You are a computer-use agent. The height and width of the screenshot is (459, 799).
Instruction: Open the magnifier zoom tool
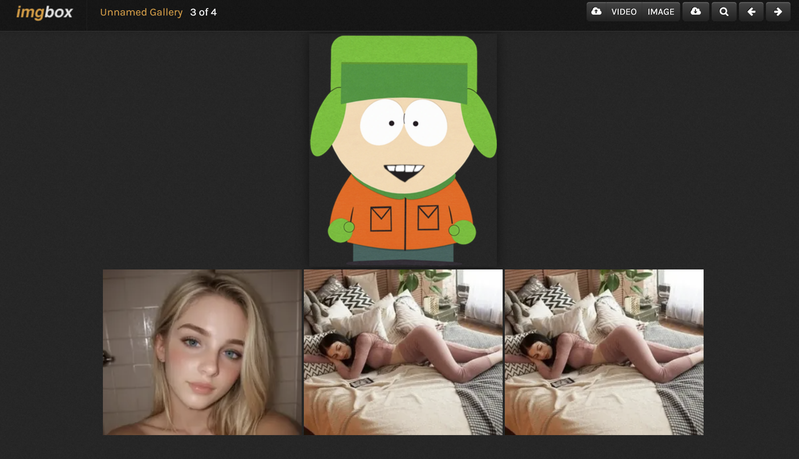723,12
